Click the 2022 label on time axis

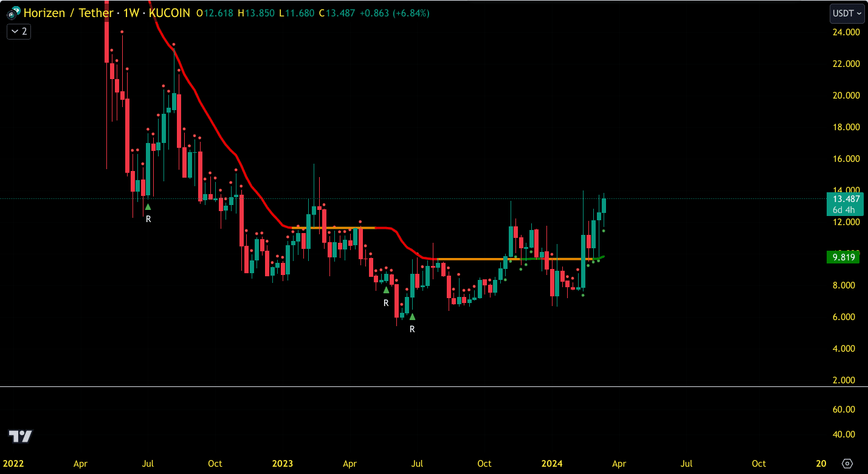click(13, 464)
